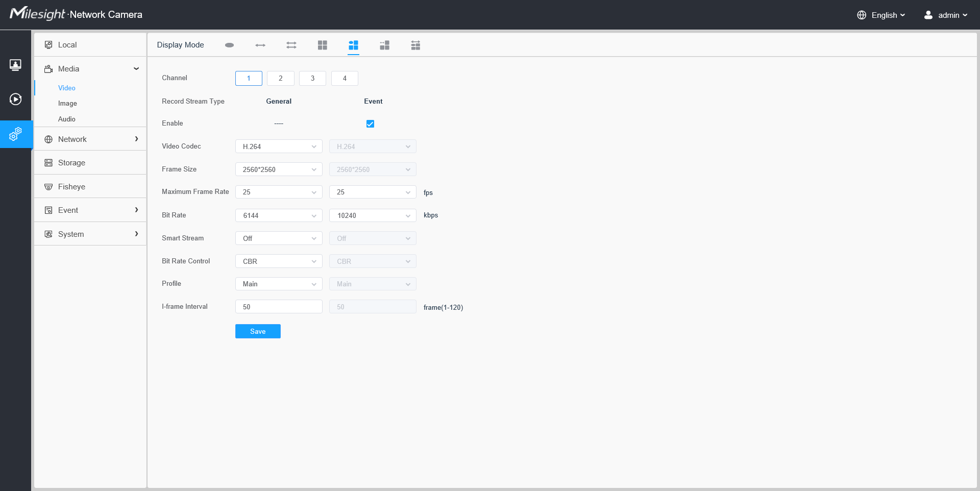Open the General Smart Stream dropdown
Image resolution: width=980 pixels, height=491 pixels.
tap(279, 238)
